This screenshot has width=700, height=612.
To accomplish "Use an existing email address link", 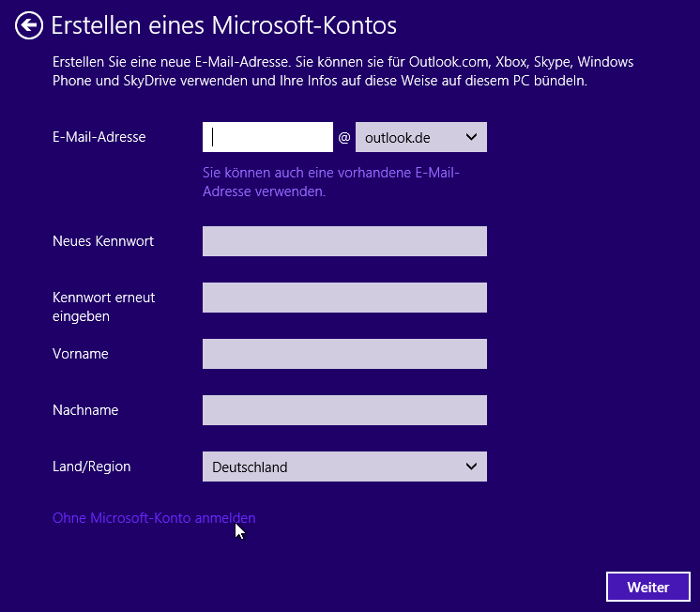I will click(331, 182).
